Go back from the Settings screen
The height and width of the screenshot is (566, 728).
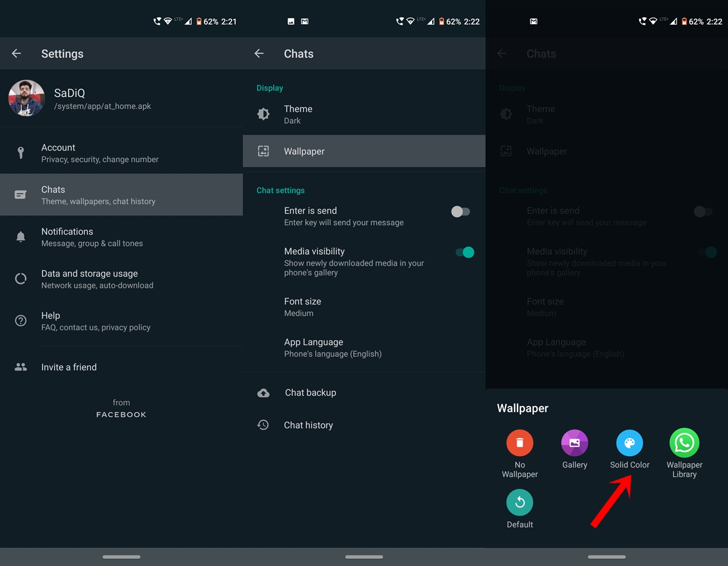point(16,53)
